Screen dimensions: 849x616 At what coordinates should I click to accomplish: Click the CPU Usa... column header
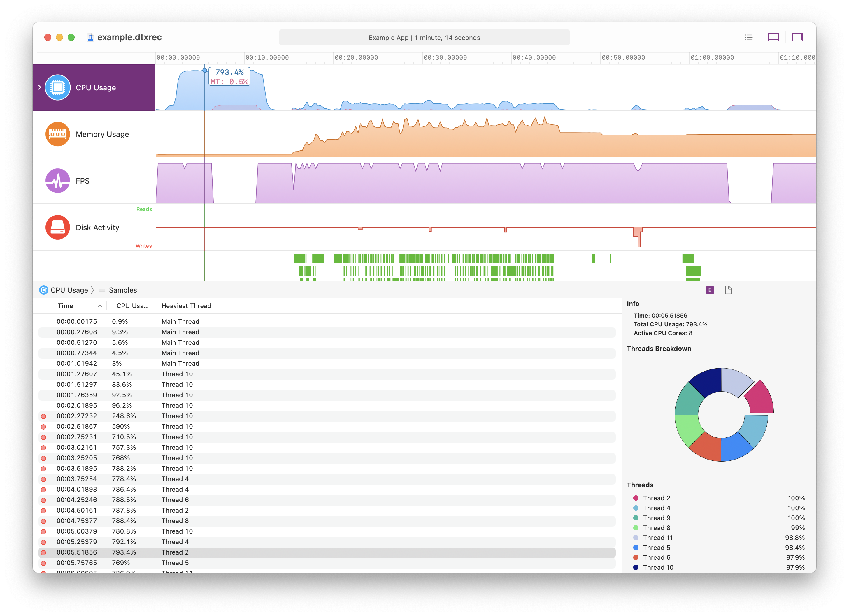(132, 306)
